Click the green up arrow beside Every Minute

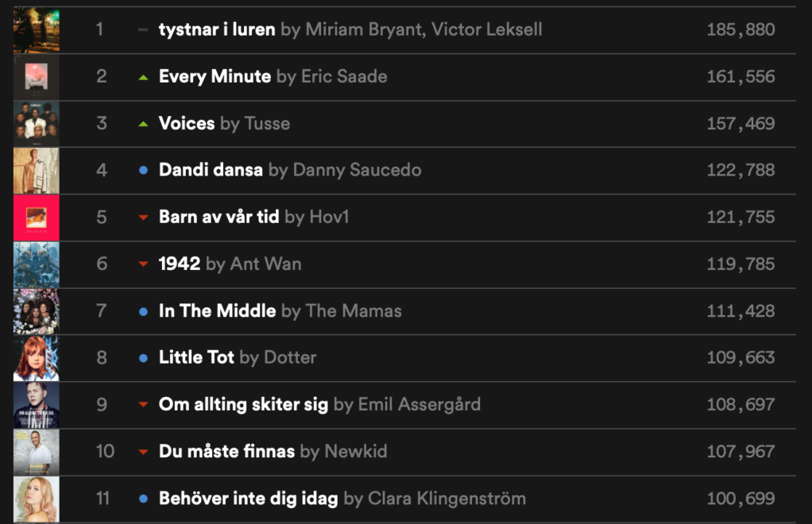click(x=143, y=77)
